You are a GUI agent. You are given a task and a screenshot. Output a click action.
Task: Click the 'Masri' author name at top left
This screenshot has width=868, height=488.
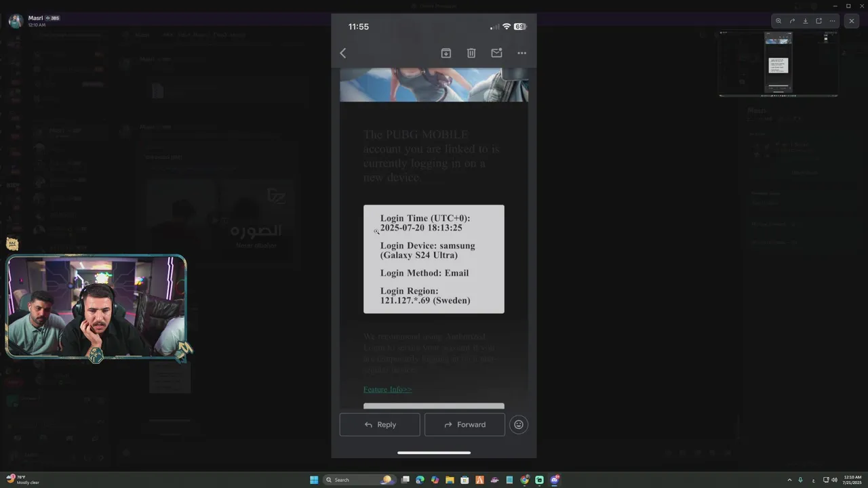point(35,18)
